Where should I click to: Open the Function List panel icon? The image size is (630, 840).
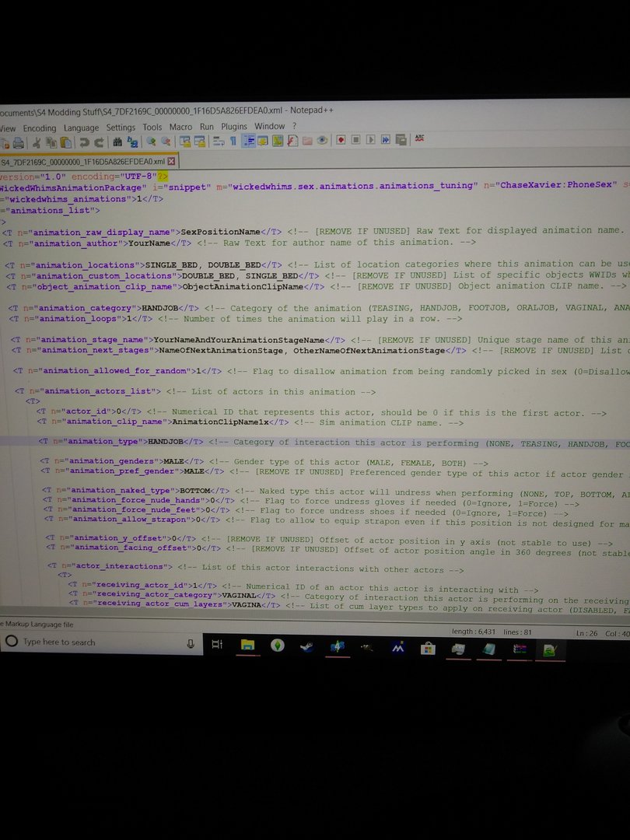(292, 140)
